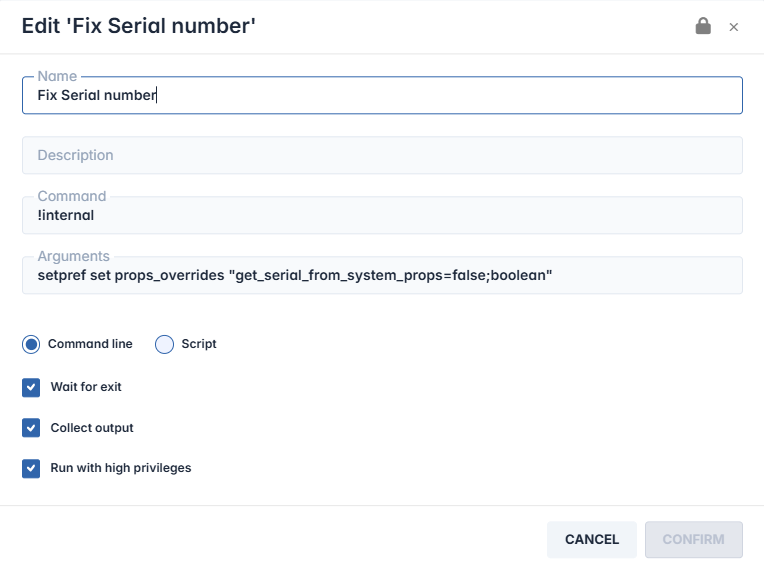Click the small 'Arguments' field caption
Viewport: 764px width, 572px height.
pos(73,256)
